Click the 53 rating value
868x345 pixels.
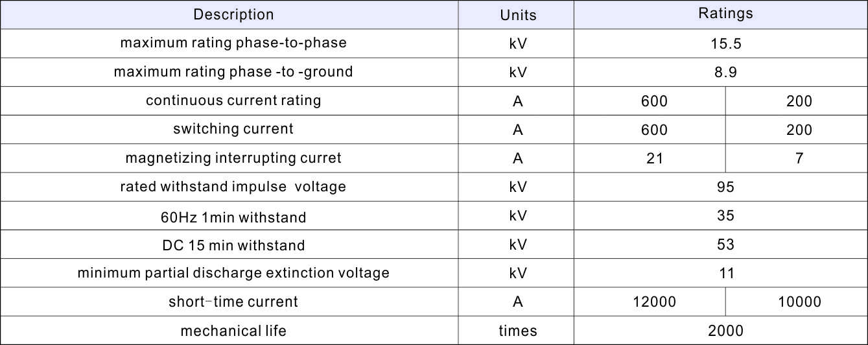[725, 244]
